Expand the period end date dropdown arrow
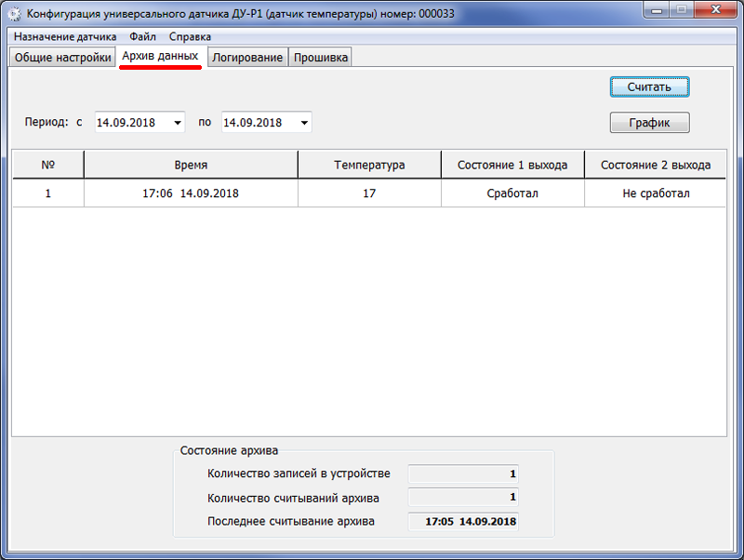Viewport: 744px width, 560px height. coord(304,123)
